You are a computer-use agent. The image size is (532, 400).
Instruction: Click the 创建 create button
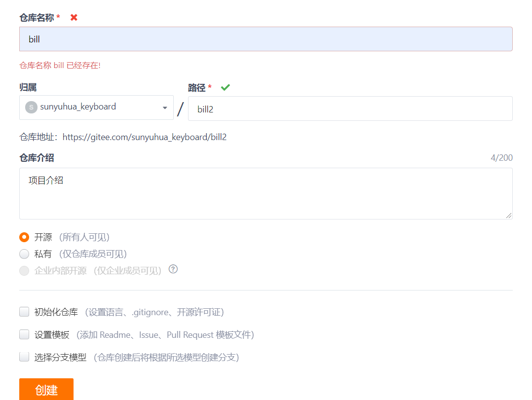click(x=46, y=389)
